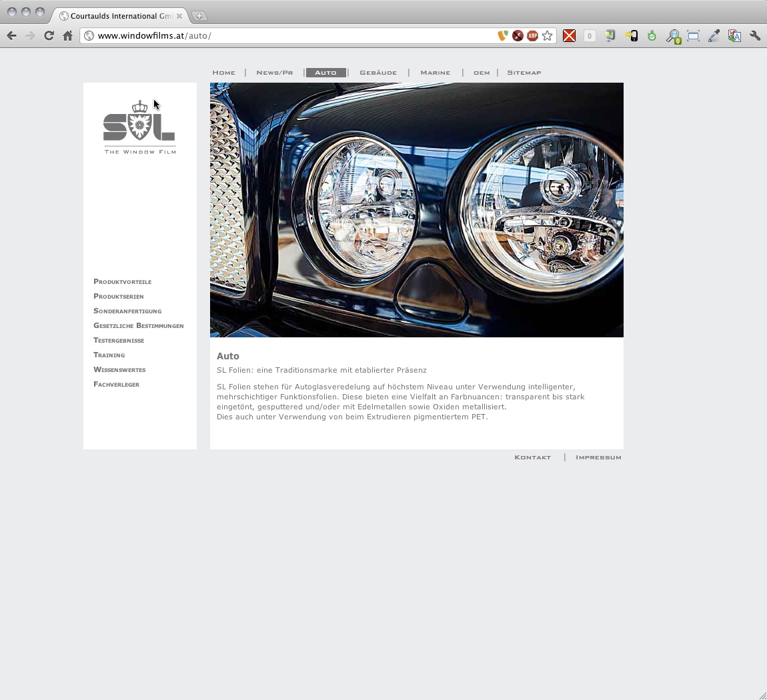
Task: Open the Gebäude navigation item
Action: point(378,73)
